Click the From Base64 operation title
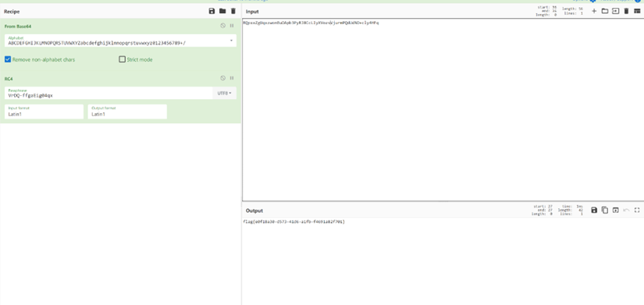Image resolution: width=644 pixels, height=305 pixels. (18, 27)
